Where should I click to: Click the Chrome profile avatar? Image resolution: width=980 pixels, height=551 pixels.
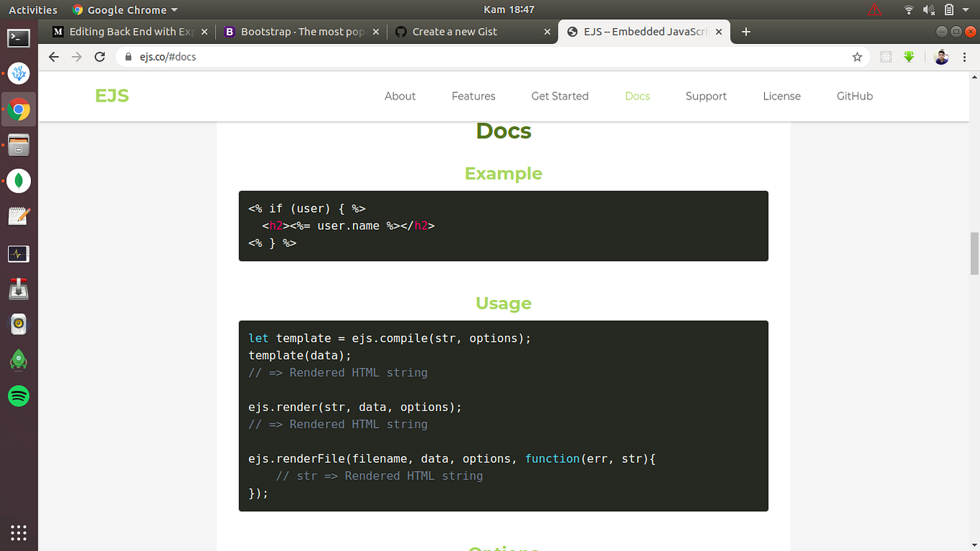coord(942,56)
